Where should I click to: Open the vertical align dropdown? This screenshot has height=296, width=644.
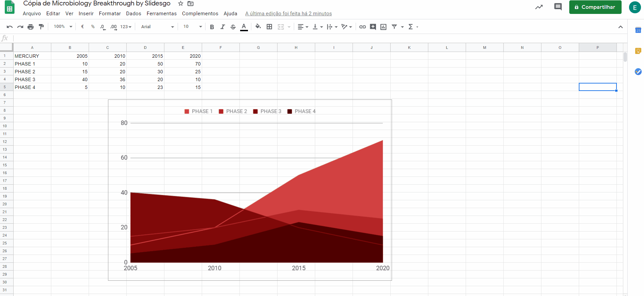[318, 27]
